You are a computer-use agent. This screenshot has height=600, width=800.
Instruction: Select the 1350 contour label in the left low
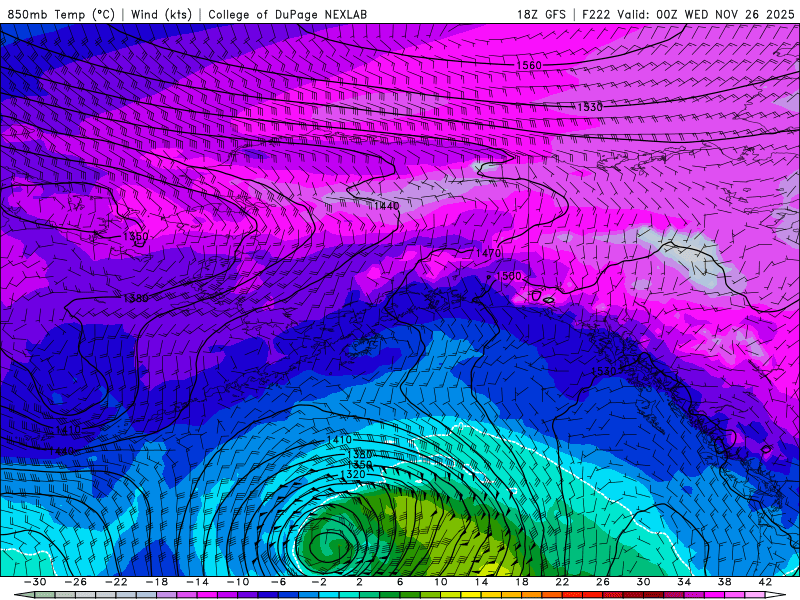[x=136, y=237]
